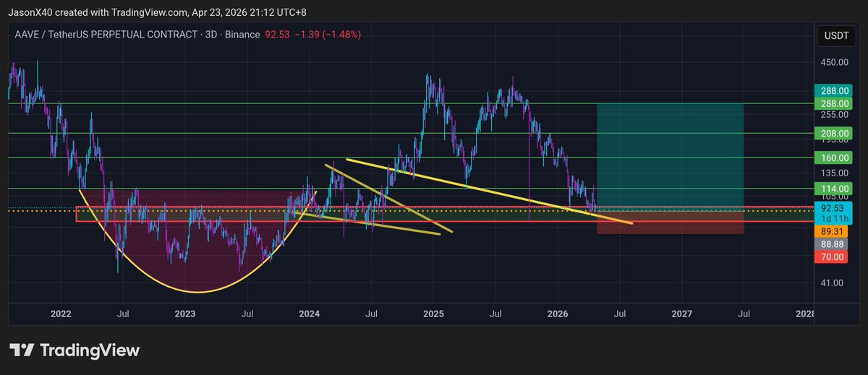
Task: Click the price change −1.39 (−1.48%)
Action: (x=328, y=34)
